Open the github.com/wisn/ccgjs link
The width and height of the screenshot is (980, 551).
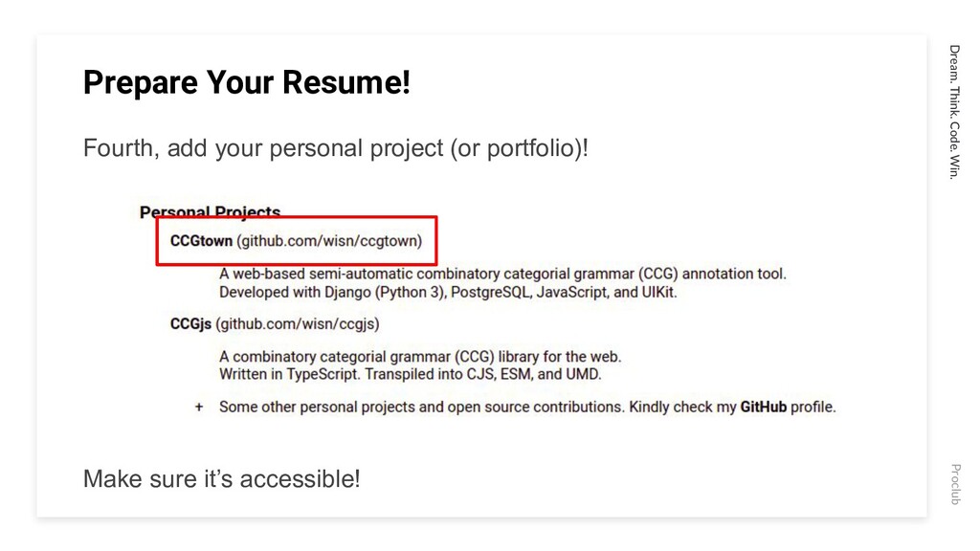click(x=298, y=324)
